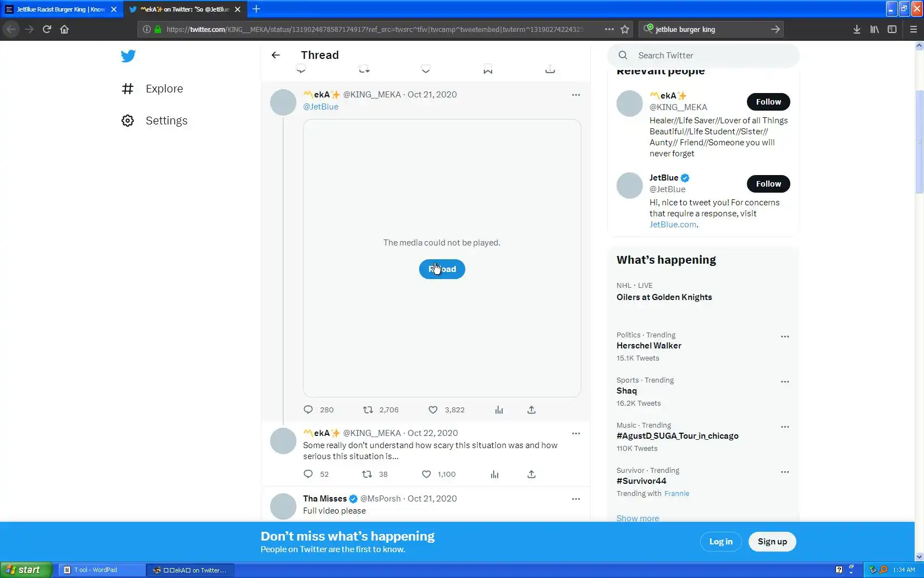Click Sign up on the bottom banner
924x578 pixels.
pyautogui.click(x=772, y=542)
